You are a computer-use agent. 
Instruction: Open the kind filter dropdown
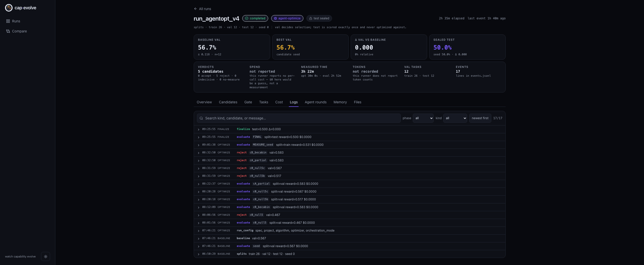[455, 118]
